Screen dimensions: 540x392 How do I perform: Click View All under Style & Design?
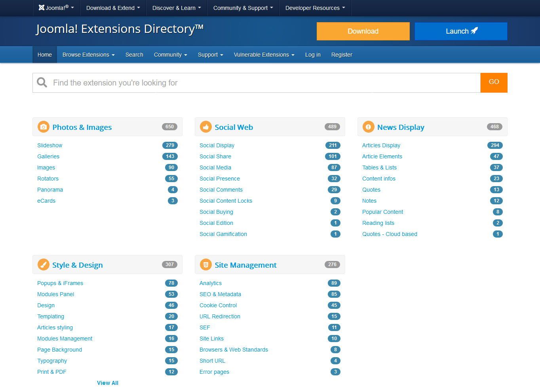[x=108, y=383]
